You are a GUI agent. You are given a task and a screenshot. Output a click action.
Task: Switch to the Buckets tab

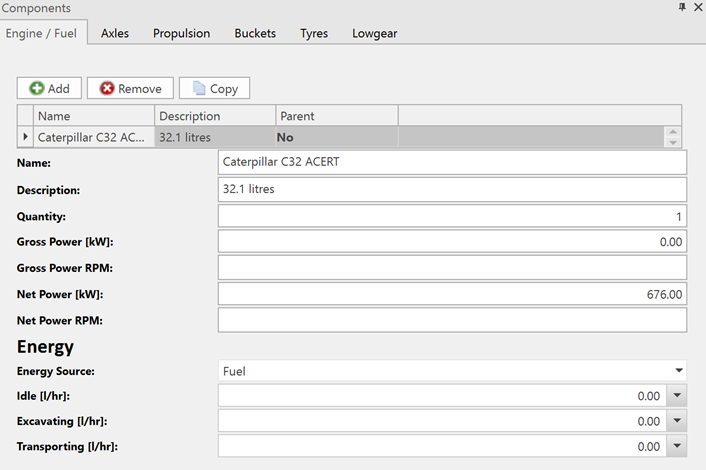[255, 33]
